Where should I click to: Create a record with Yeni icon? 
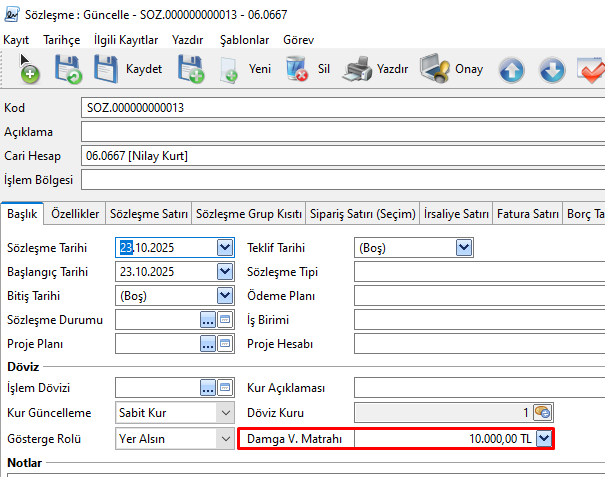pyautogui.click(x=229, y=69)
